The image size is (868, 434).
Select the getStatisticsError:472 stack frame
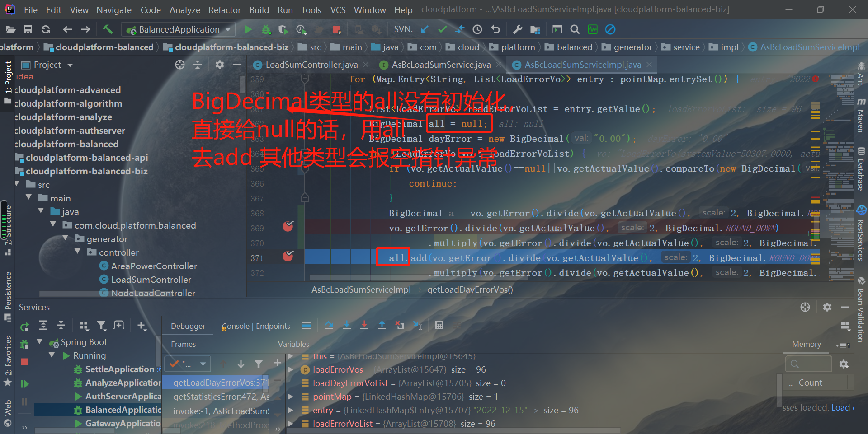216,397
